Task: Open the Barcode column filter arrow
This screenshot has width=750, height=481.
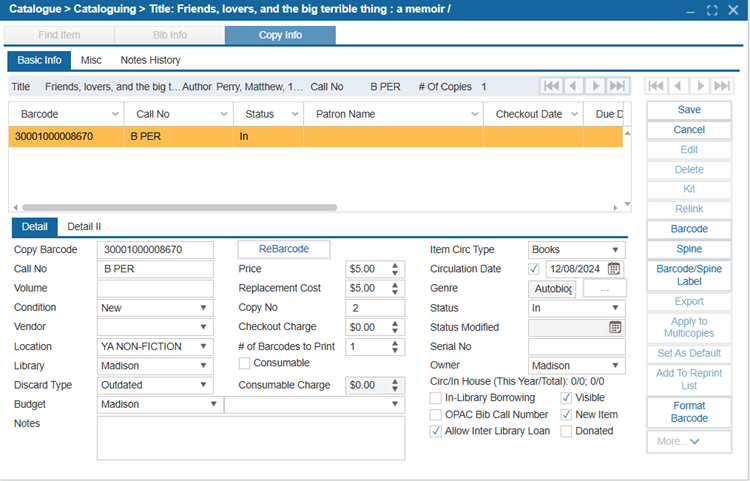Action: [x=115, y=114]
